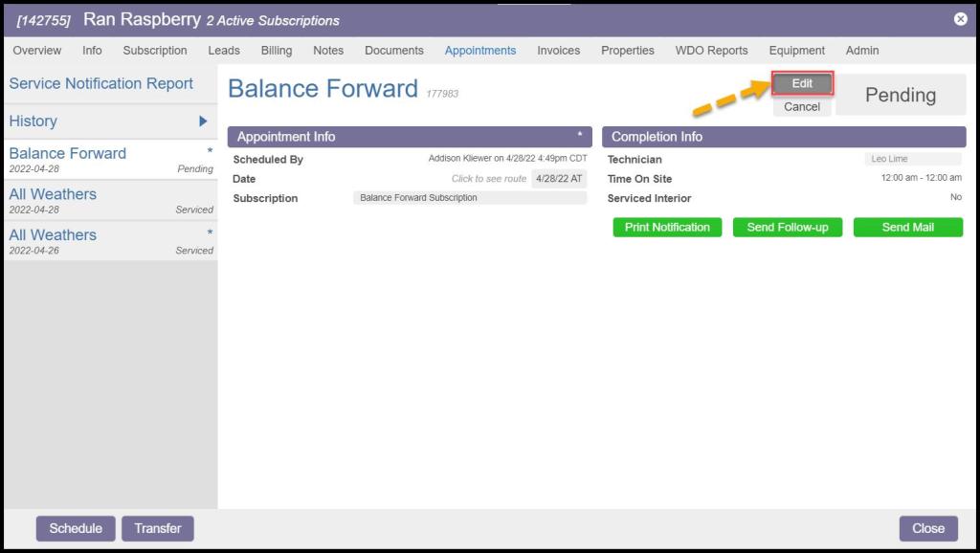Click the Send Mail button

pyautogui.click(x=907, y=228)
